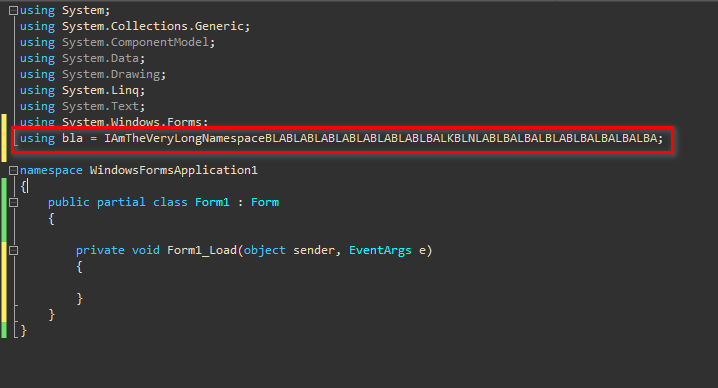Click the 'void' keyword
Screen dimensions: 718x388
pos(146,250)
